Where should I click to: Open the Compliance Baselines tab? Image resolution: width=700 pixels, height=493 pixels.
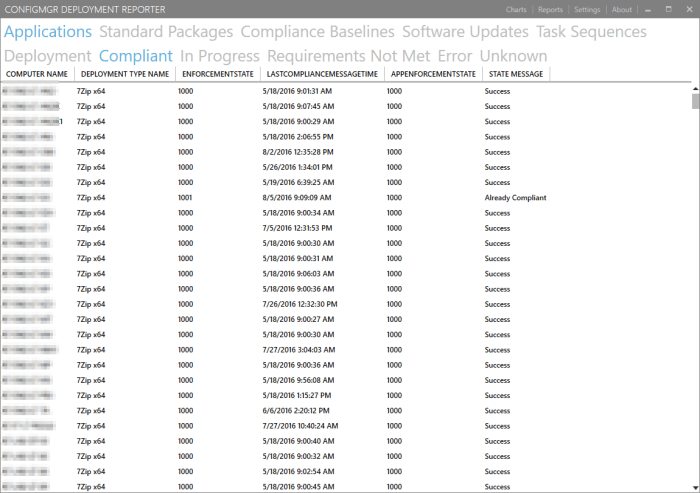[x=317, y=32]
